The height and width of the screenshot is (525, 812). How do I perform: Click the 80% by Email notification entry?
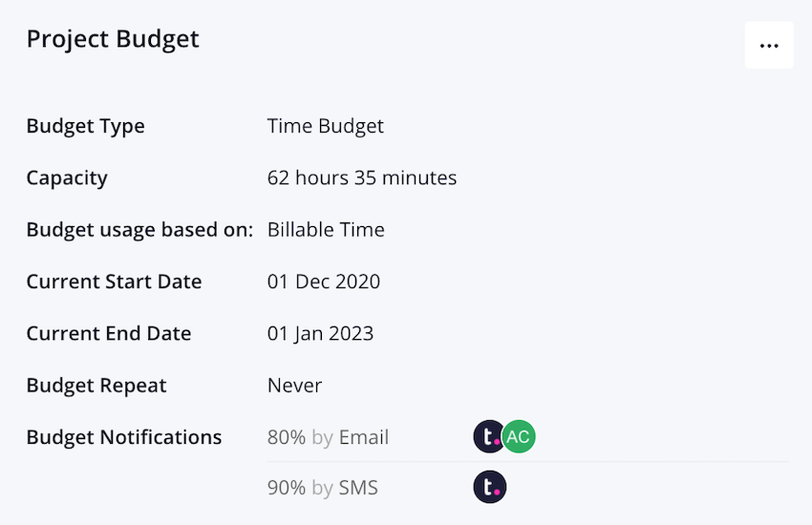click(328, 437)
